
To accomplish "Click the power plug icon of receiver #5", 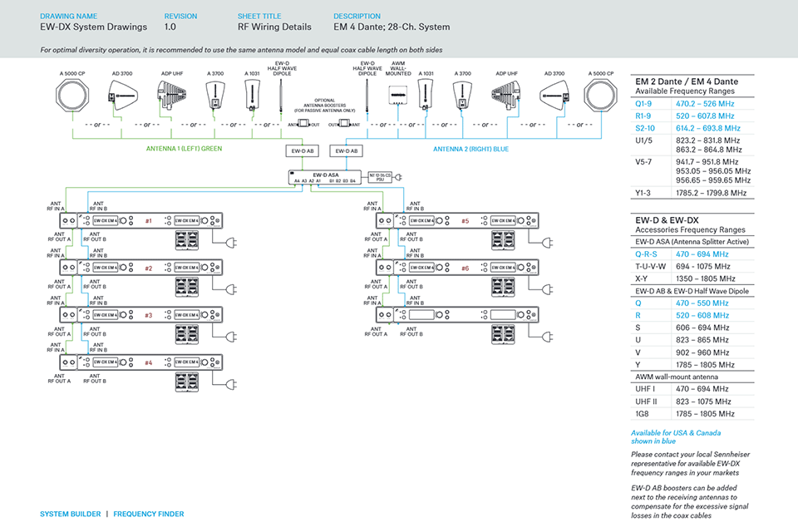I will click(x=548, y=243).
